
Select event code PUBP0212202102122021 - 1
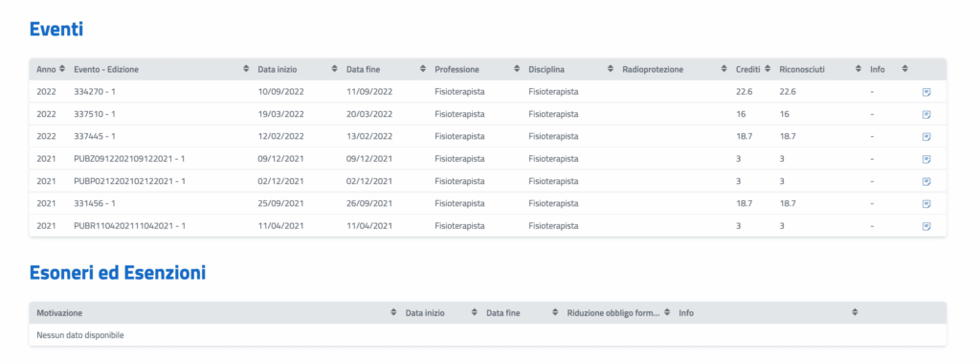pyautogui.click(x=129, y=181)
